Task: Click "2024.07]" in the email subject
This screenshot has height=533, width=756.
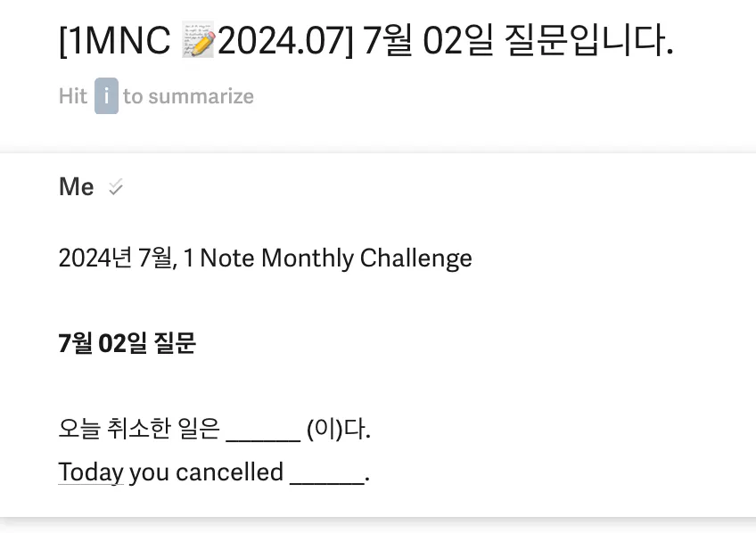Action: (286, 40)
